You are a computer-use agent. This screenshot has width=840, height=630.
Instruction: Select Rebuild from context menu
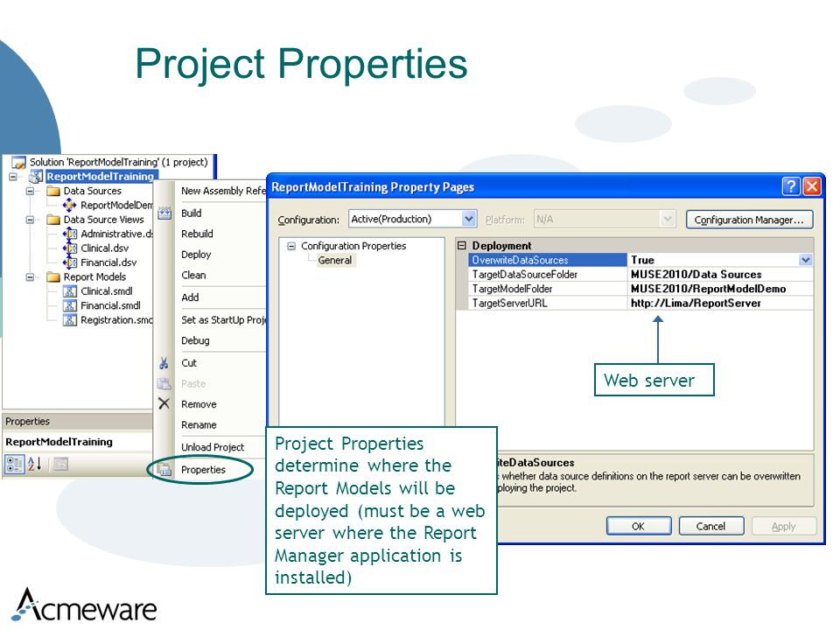[x=197, y=234]
